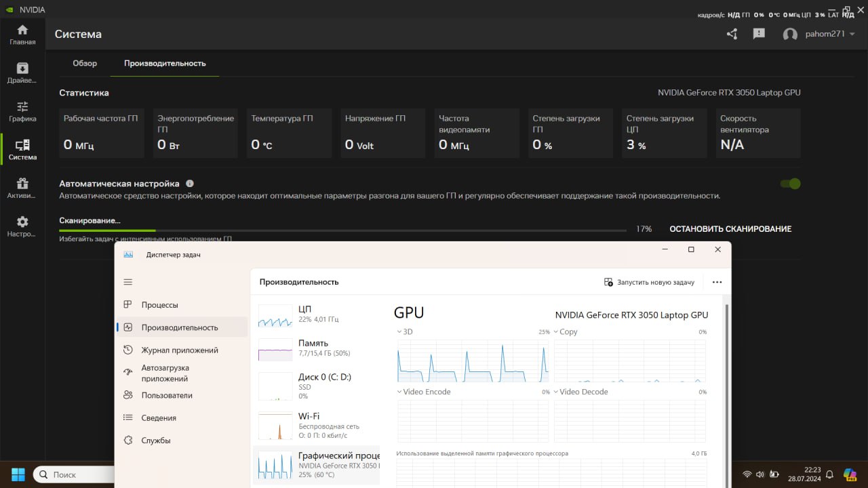The image size is (868, 488).
Task: Open the Windows Start menu
Action: 18,474
